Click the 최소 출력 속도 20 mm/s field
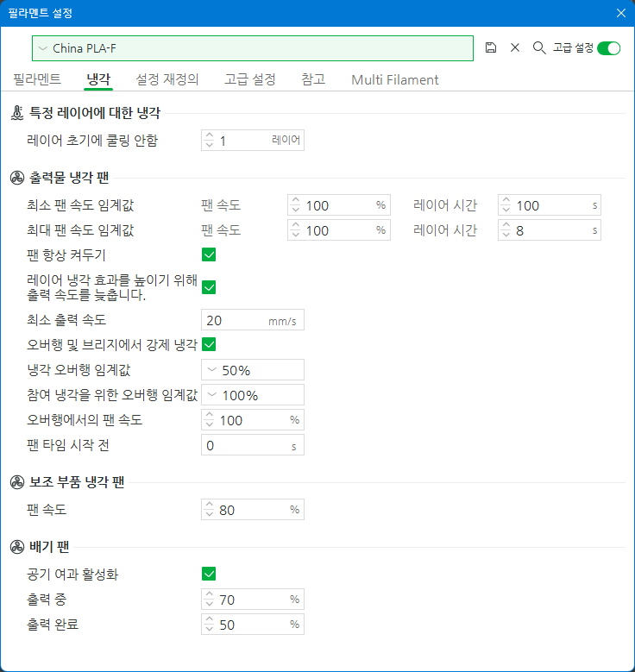 (x=253, y=320)
